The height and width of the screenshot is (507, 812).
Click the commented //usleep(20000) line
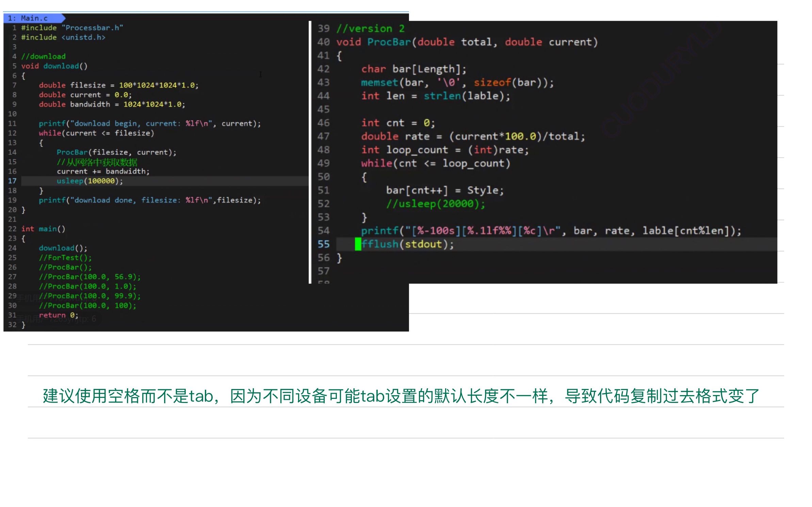[435, 203]
